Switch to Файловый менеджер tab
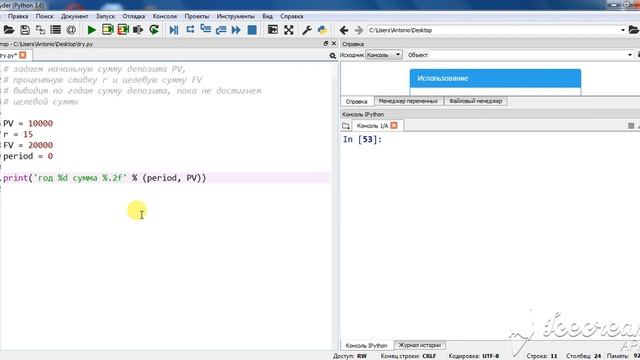Viewport: 640px width, 360px height. (x=476, y=101)
